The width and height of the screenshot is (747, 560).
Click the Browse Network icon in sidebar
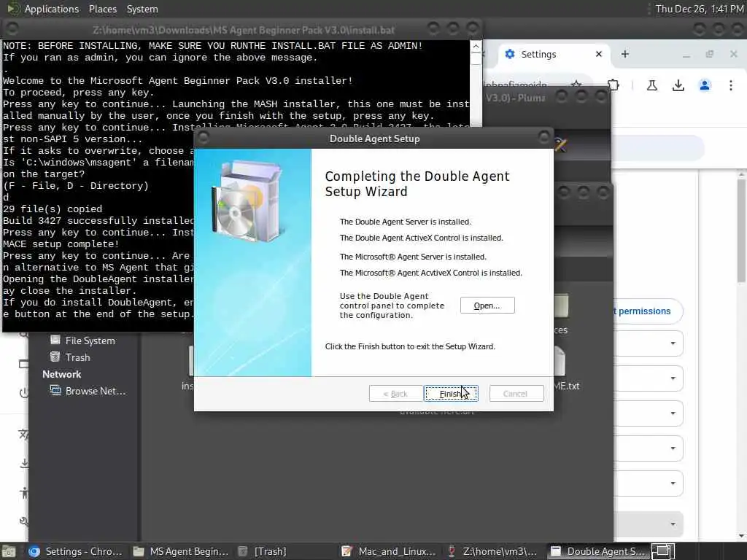(x=55, y=391)
